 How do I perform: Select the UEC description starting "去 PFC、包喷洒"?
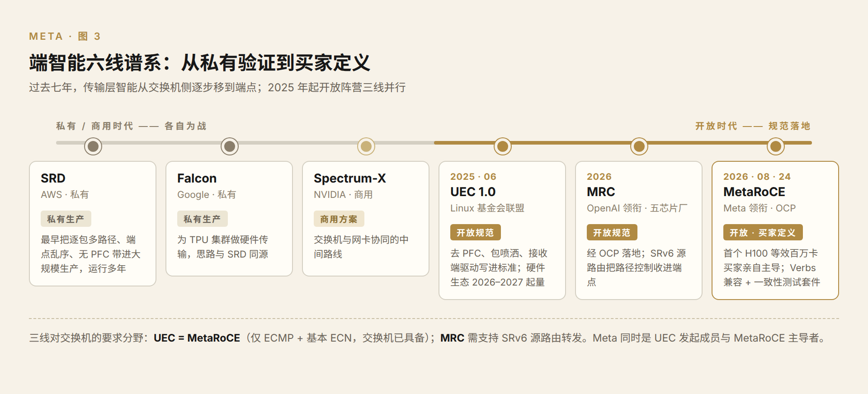(x=499, y=267)
